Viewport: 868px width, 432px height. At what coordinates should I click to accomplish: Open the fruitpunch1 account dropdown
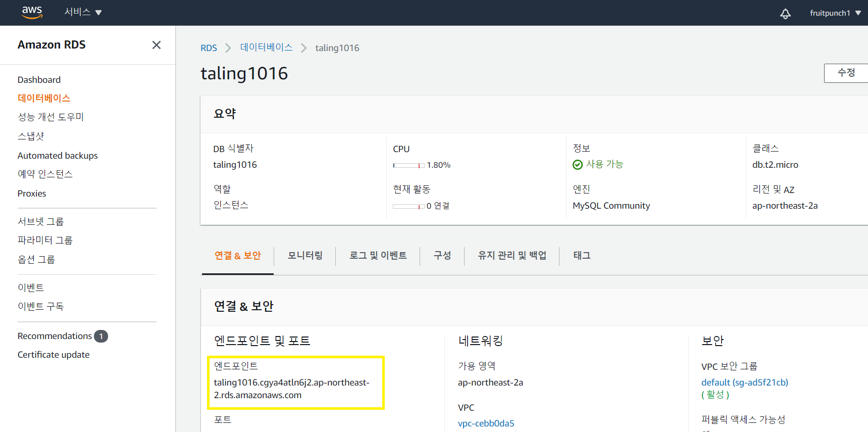pos(835,13)
